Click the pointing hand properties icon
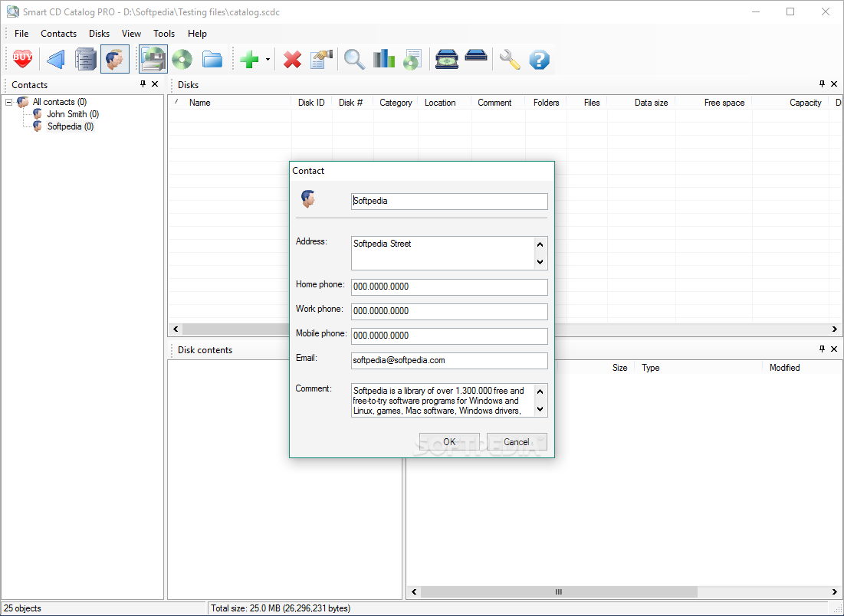This screenshot has height=616, width=844. point(322,59)
